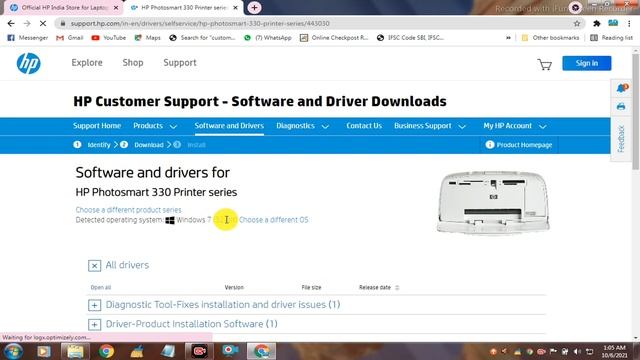Click taskbar volume icon

(x=577, y=351)
